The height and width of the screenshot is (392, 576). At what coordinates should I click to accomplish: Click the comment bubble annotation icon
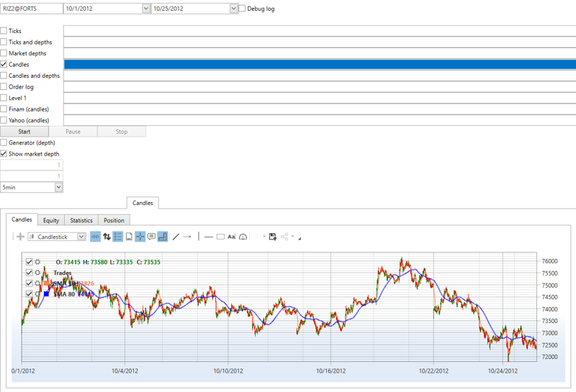tap(151, 237)
